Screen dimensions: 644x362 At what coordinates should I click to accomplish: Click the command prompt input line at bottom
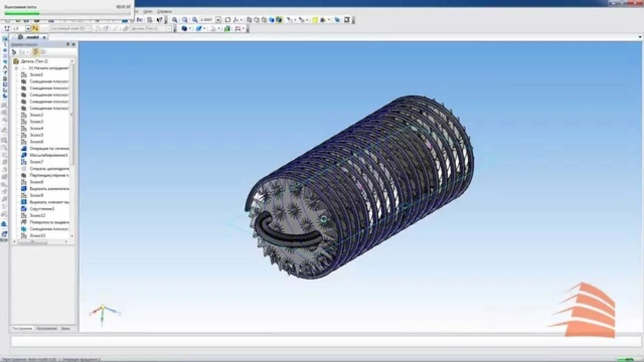pos(326,342)
